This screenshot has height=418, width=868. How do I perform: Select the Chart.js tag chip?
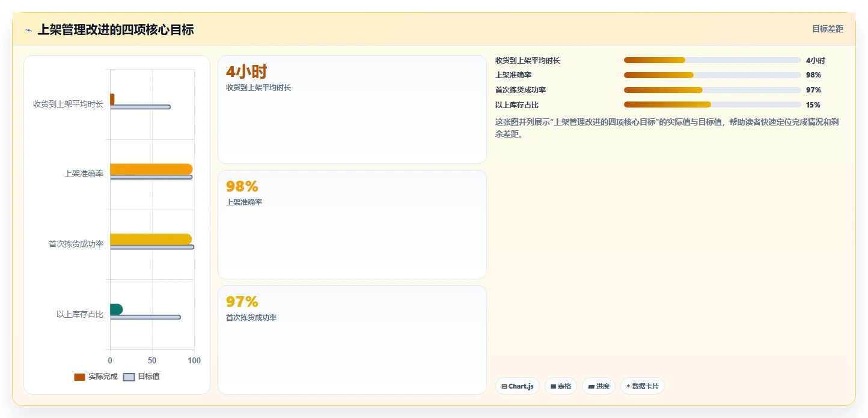518,386
